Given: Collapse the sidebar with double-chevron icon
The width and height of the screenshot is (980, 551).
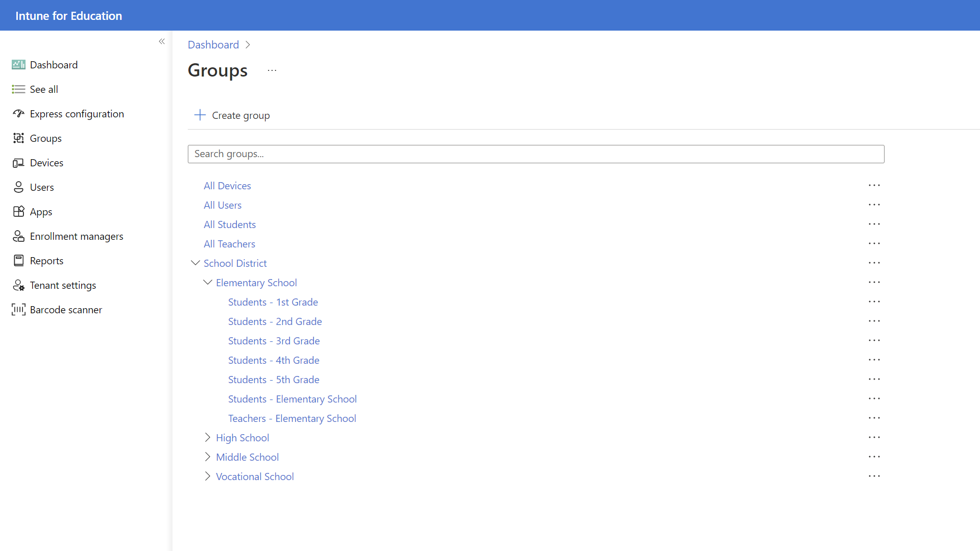Looking at the screenshot, I should (x=162, y=41).
